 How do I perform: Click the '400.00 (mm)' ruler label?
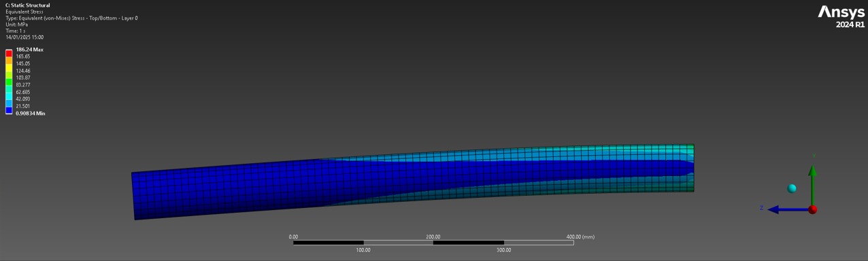coord(580,237)
